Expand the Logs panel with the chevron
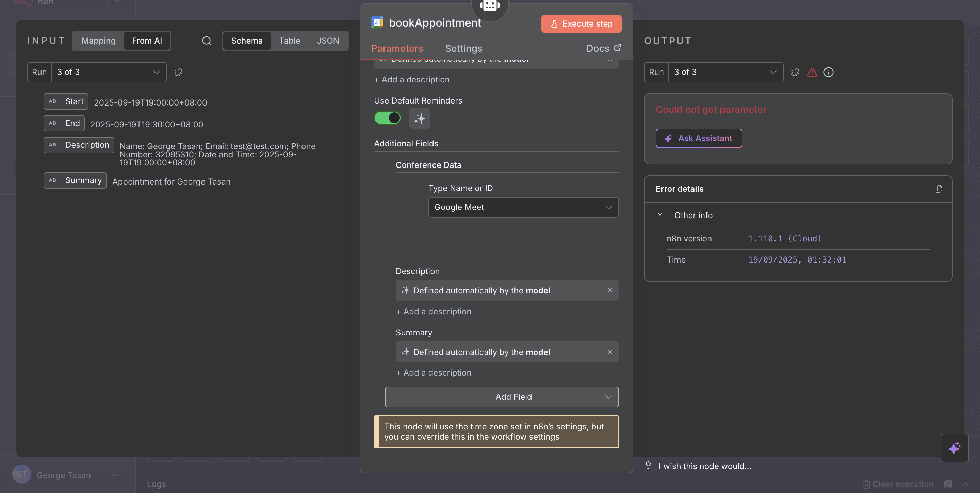The height and width of the screenshot is (493, 980). click(x=966, y=484)
